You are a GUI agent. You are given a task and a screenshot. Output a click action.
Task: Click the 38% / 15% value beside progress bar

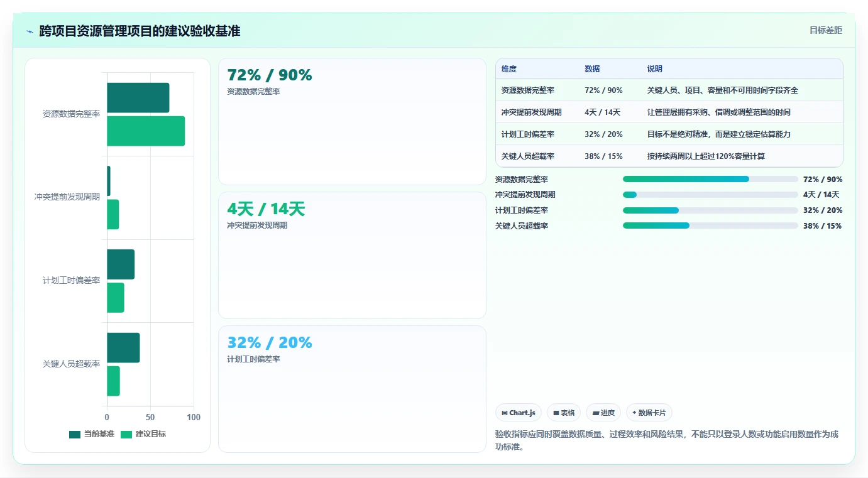823,225
